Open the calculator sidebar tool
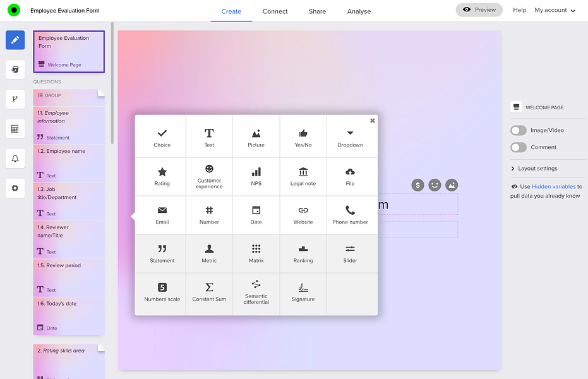This screenshot has width=588, height=379. pyautogui.click(x=15, y=129)
